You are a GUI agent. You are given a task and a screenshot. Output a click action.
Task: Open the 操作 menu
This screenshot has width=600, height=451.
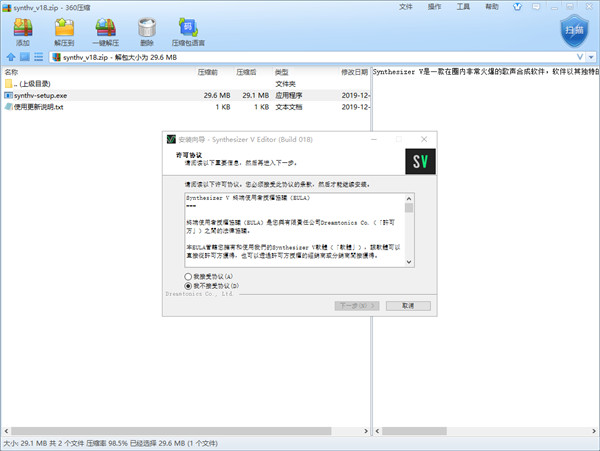coord(434,7)
